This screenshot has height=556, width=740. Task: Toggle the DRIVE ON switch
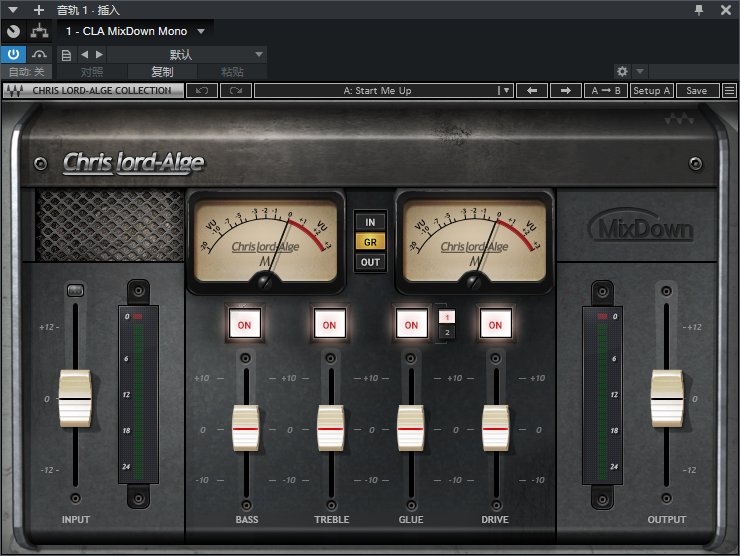pyautogui.click(x=496, y=324)
